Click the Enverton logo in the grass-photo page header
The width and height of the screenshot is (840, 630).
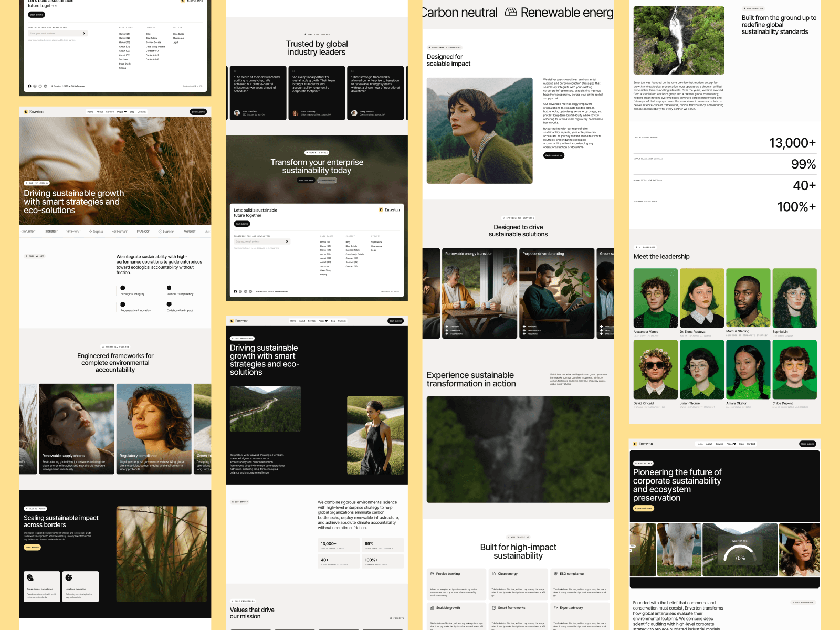[34, 112]
